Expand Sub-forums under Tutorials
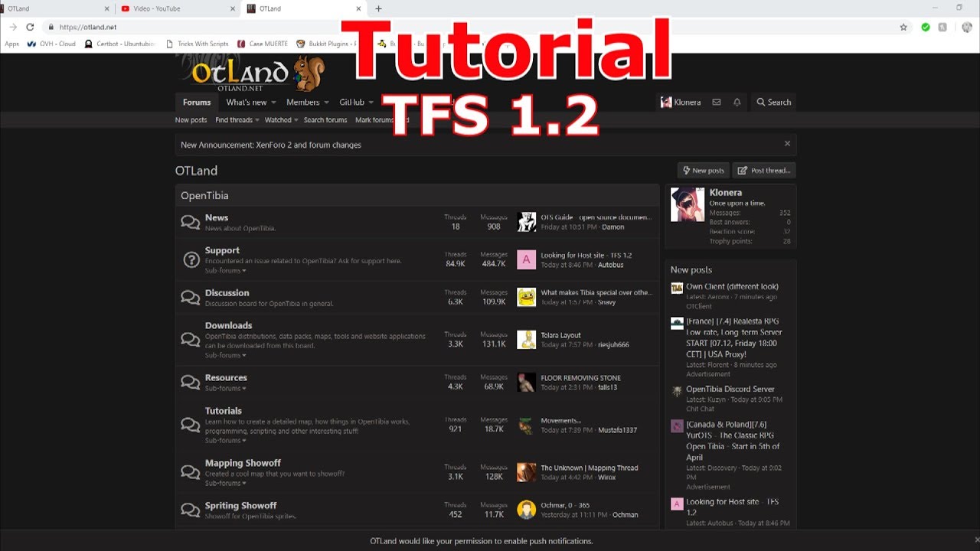 point(225,441)
